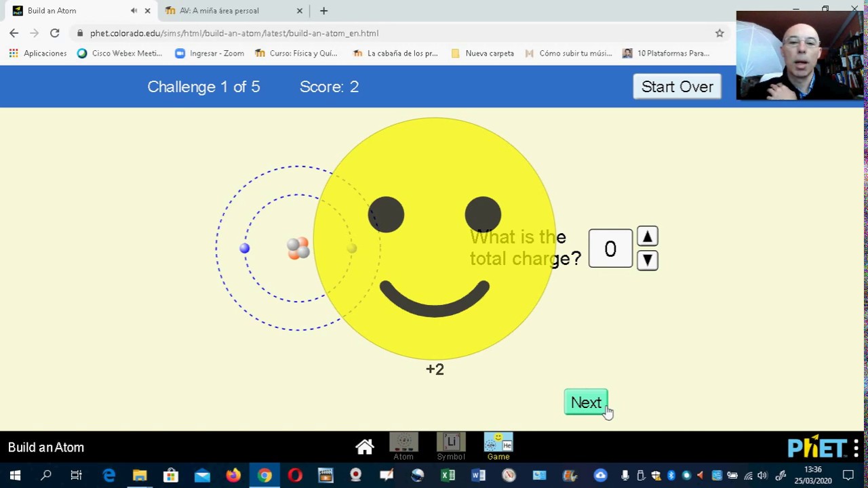The height and width of the screenshot is (488, 868).
Task: Click the address bar URL
Action: [234, 33]
